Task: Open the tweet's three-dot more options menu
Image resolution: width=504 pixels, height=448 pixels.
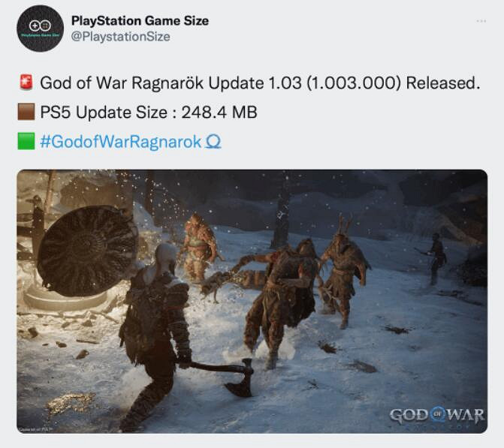Action: click(481, 21)
